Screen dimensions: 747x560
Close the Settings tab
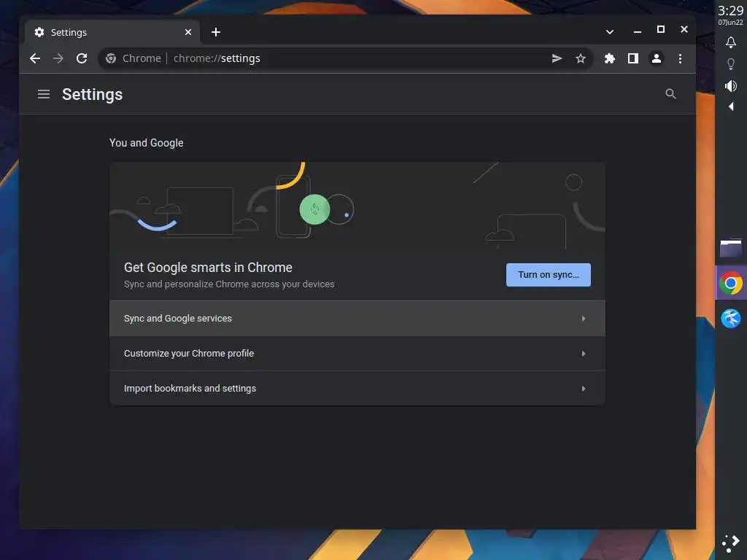[188, 32]
